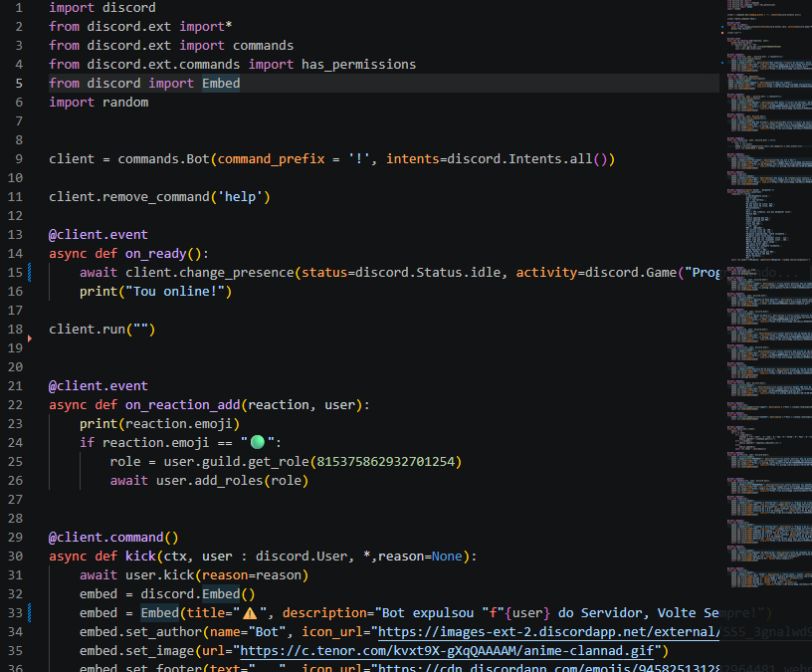
Task: Click 'import random' on line 6
Action: (x=99, y=103)
